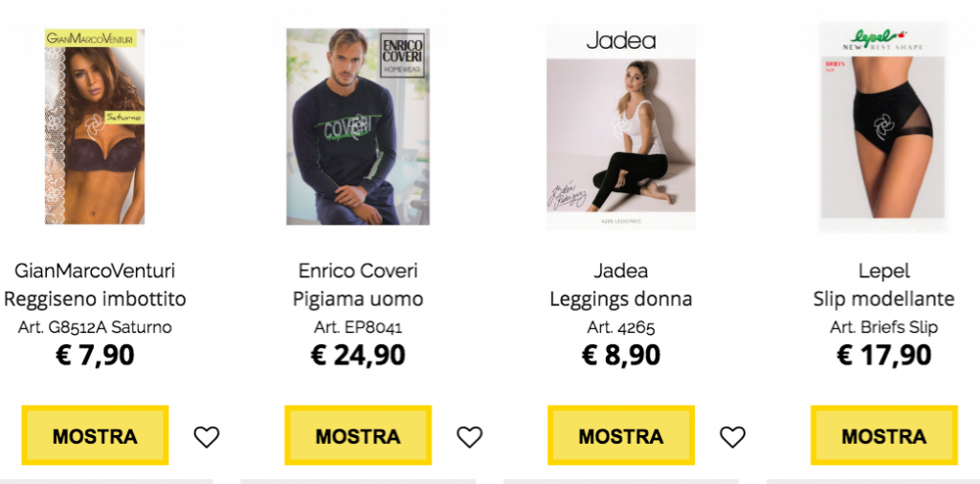Click the € 24,90 price label
This screenshot has width=980, height=484.
(358, 356)
